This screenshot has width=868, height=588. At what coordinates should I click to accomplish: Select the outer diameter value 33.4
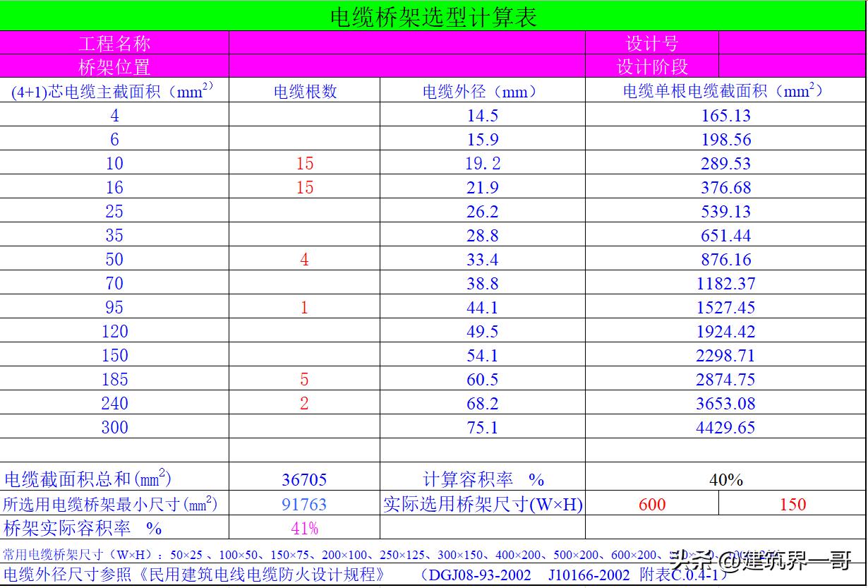[x=483, y=259]
